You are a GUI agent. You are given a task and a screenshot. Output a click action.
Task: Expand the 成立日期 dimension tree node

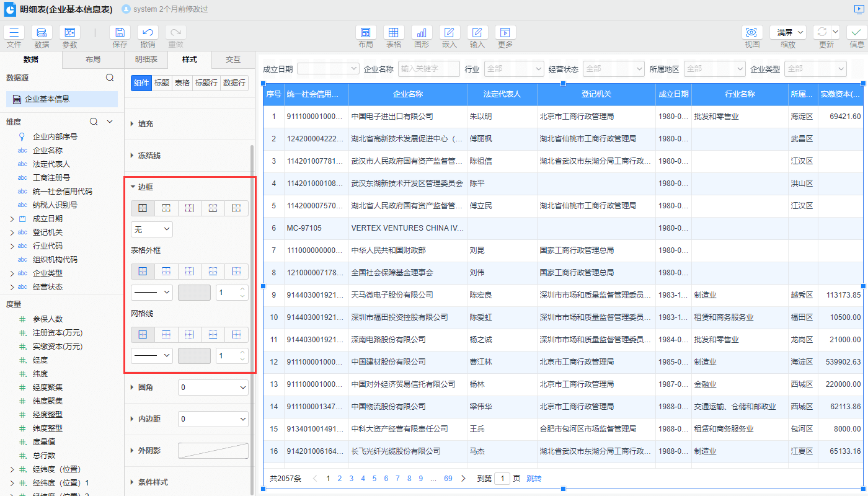[x=12, y=219]
